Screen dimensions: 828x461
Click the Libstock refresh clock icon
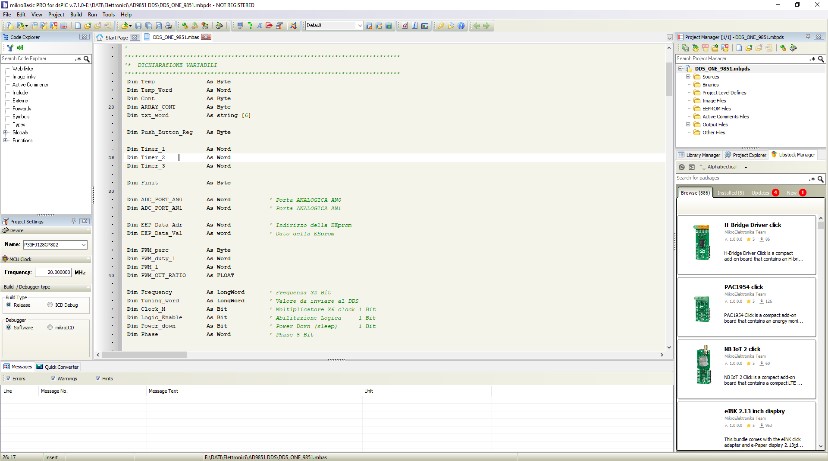coord(682,167)
